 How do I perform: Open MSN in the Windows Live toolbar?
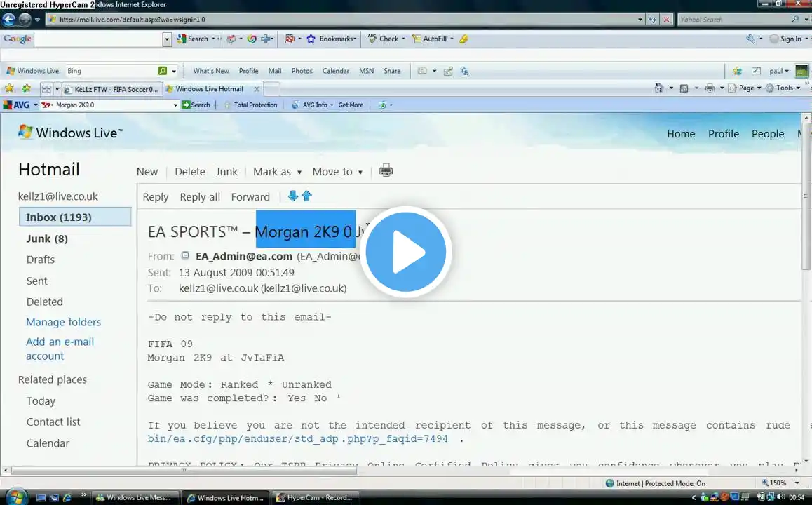[366, 71]
